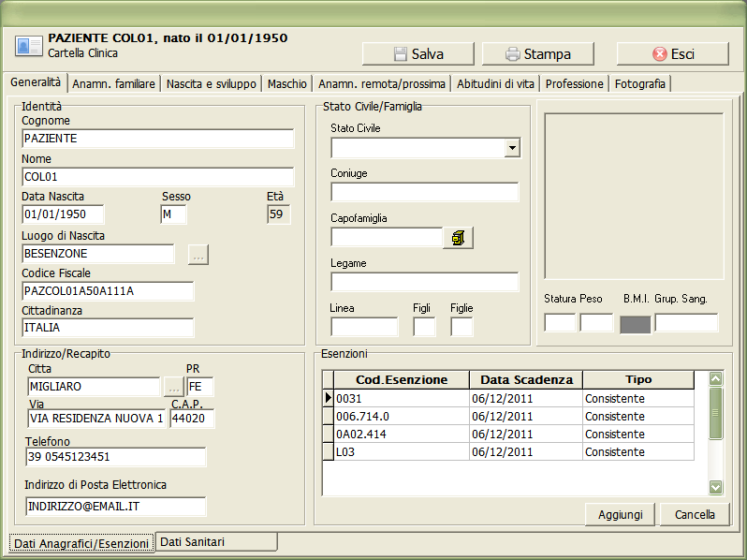Select the L03 exemption row
747x560 pixels.
[x=402, y=452]
